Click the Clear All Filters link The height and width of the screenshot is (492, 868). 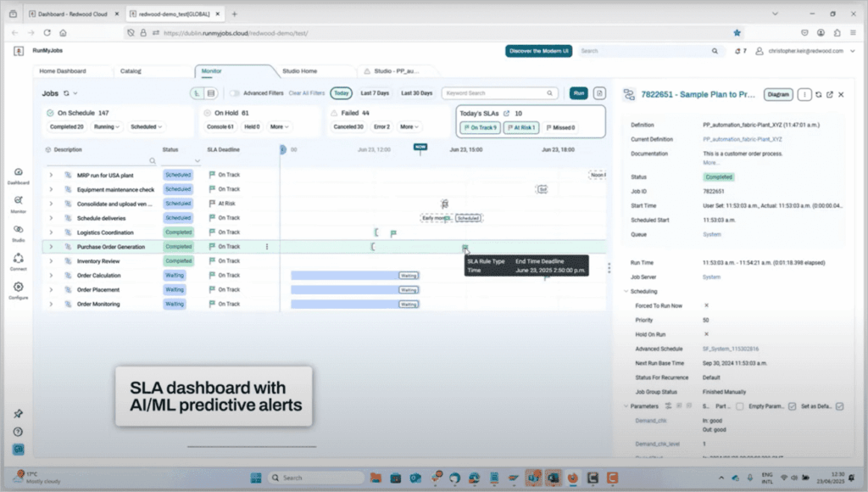pyautogui.click(x=306, y=93)
